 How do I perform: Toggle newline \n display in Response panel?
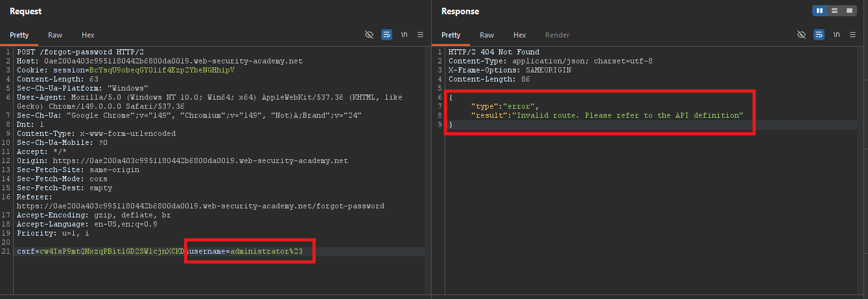tap(836, 35)
